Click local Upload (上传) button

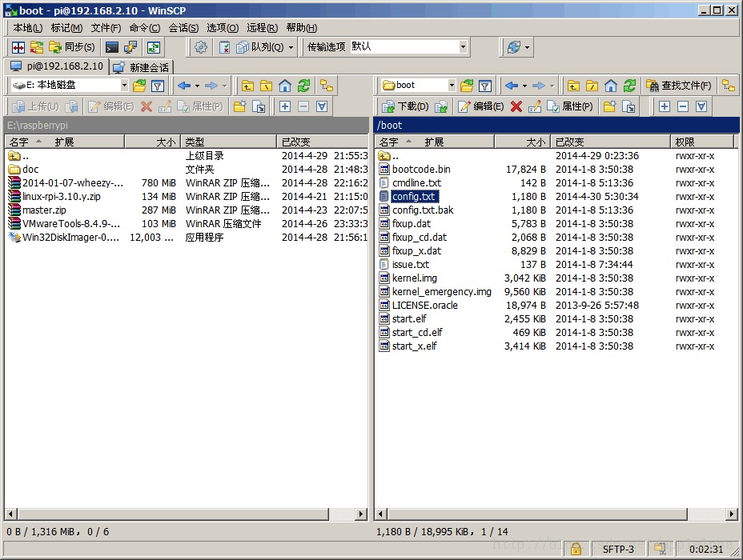click(x=35, y=106)
